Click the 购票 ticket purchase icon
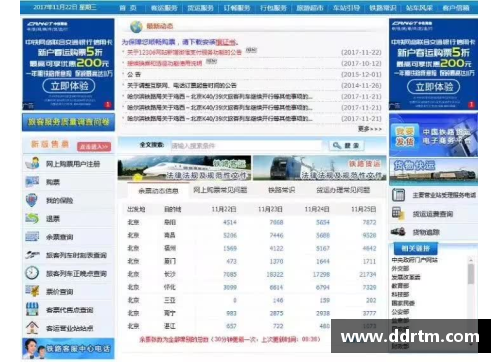This screenshot has height=362, width=500. [x=32, y=182]
